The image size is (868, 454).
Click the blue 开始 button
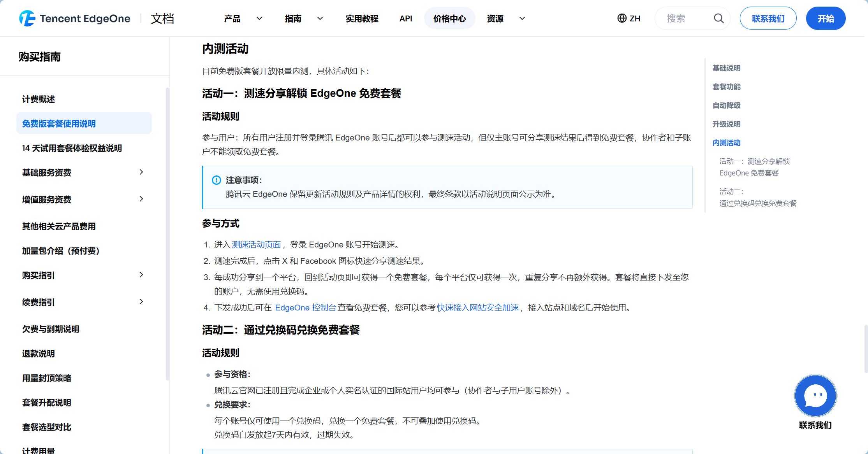pyautogui.click(x=826, y=18)
